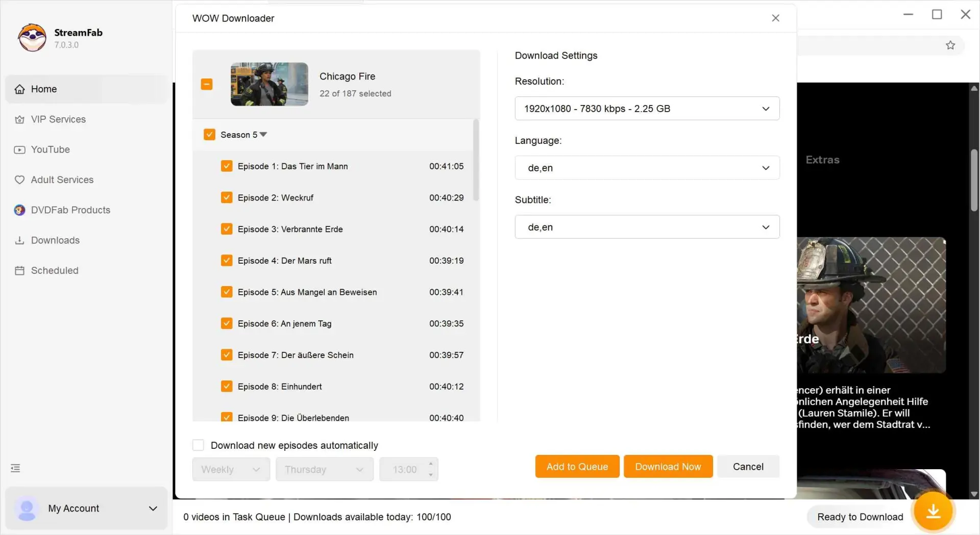This screenshot has width=980, height=535.
Task: Click the scroll-down arrow of page scrollbar
Action: click(974, 494)
